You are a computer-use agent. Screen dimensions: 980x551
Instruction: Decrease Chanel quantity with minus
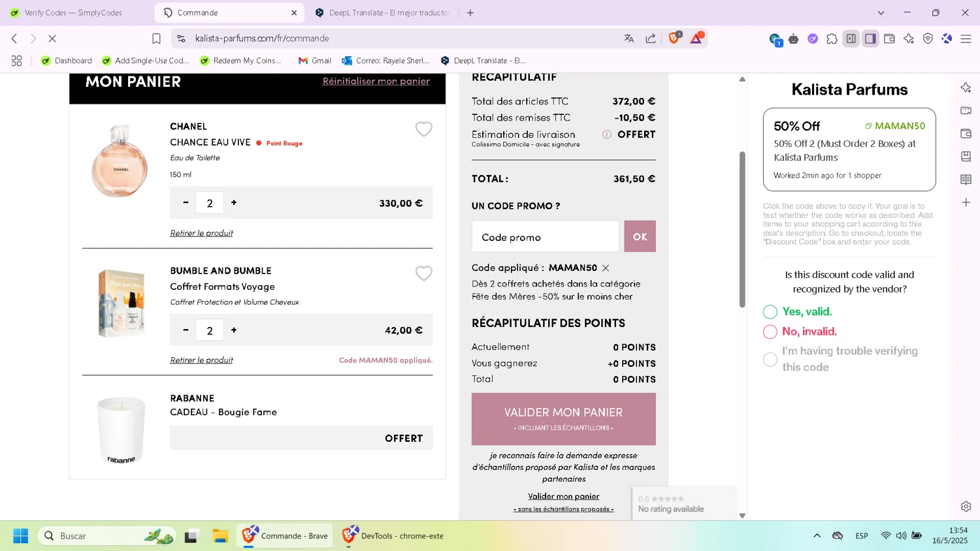[x=186, y=202]
